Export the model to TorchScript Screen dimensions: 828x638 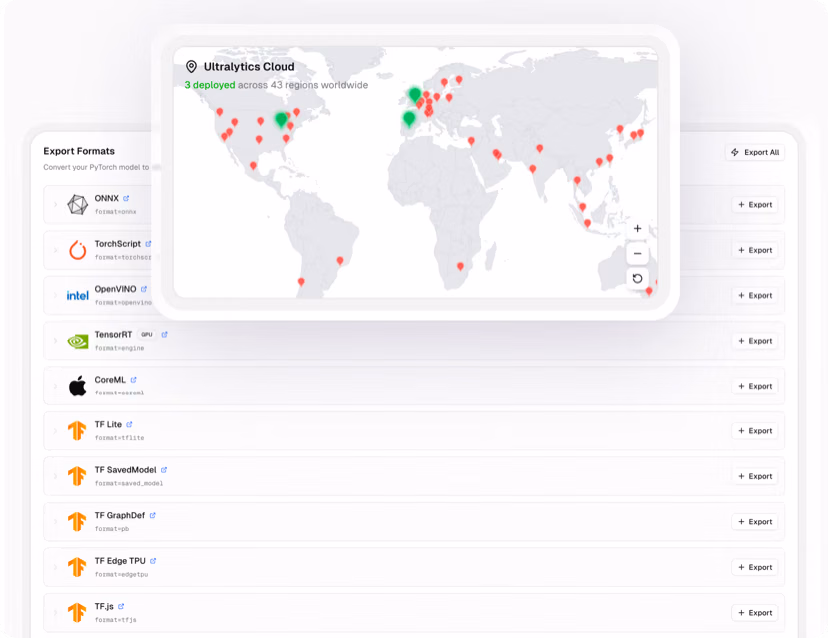coord(755,250)
